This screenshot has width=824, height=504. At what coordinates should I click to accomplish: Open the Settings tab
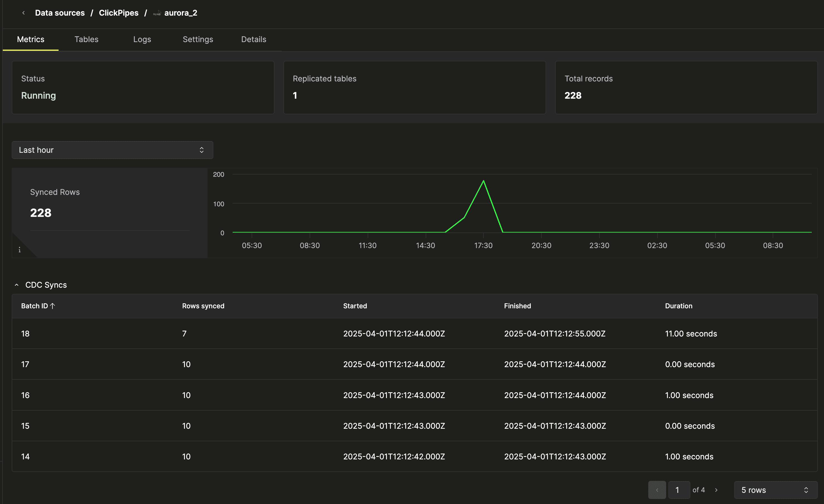(x=198, y=39)
